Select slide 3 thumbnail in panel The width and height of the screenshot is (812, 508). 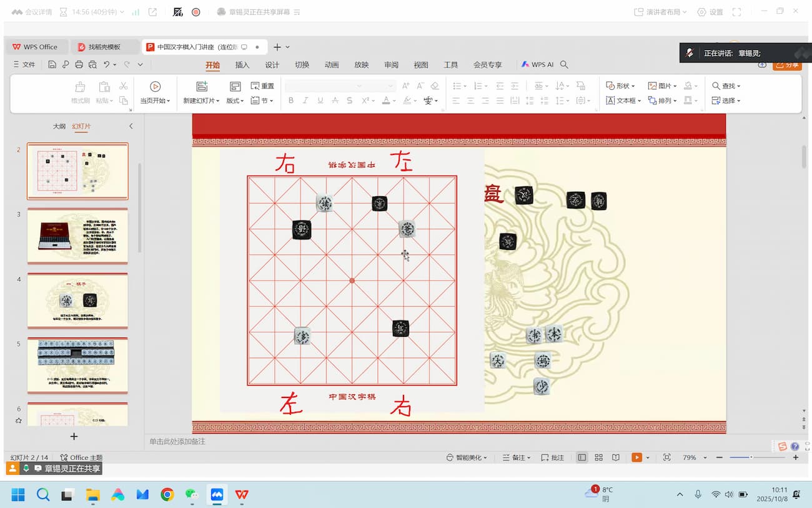tap(77, 236)
